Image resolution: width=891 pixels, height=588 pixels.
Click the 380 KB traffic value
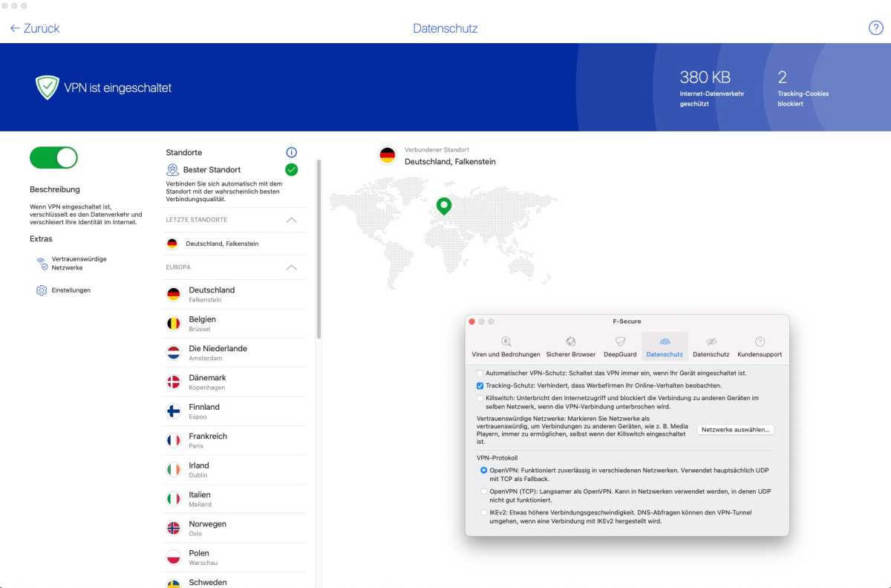pyautogui.click(x=705, y=77)
